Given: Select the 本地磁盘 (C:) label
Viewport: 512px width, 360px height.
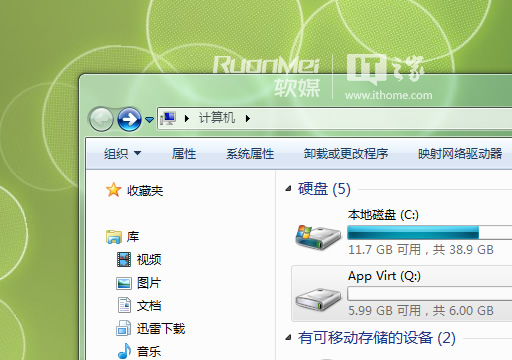Looking at the screenshot, I should click(x=383, y=215).
